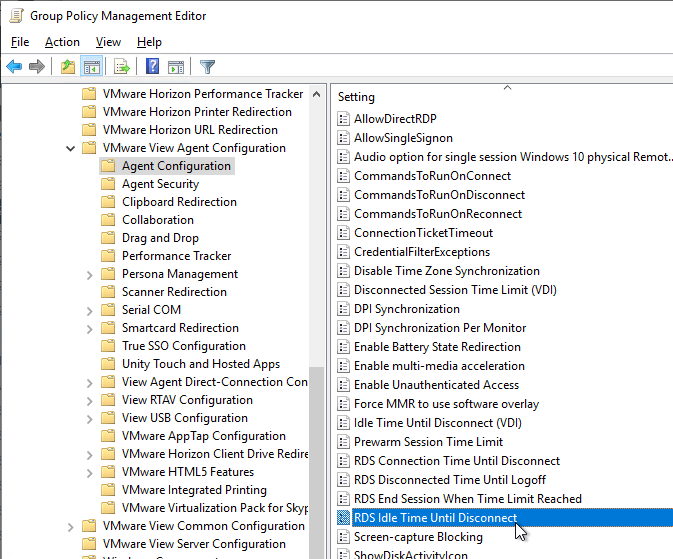
Task: Click the Collaboration folder icon
Action: pos(108,220)
